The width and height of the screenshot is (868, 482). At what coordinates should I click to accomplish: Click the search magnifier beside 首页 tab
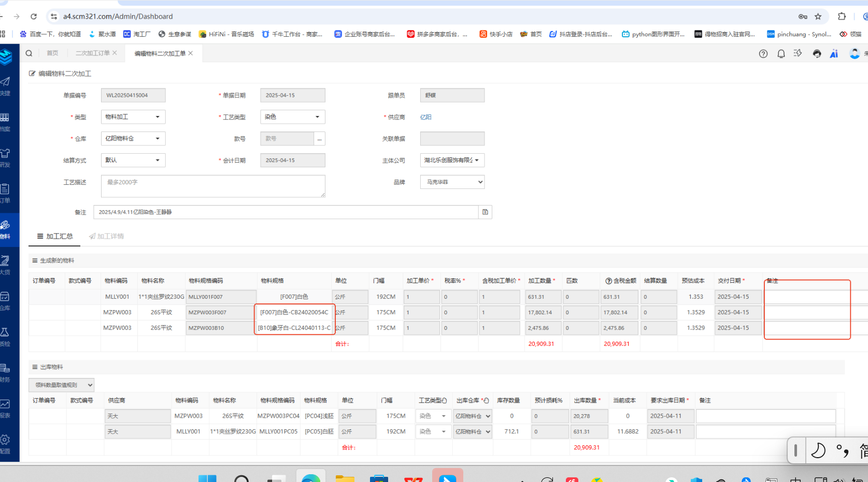(x=29, y=53)
